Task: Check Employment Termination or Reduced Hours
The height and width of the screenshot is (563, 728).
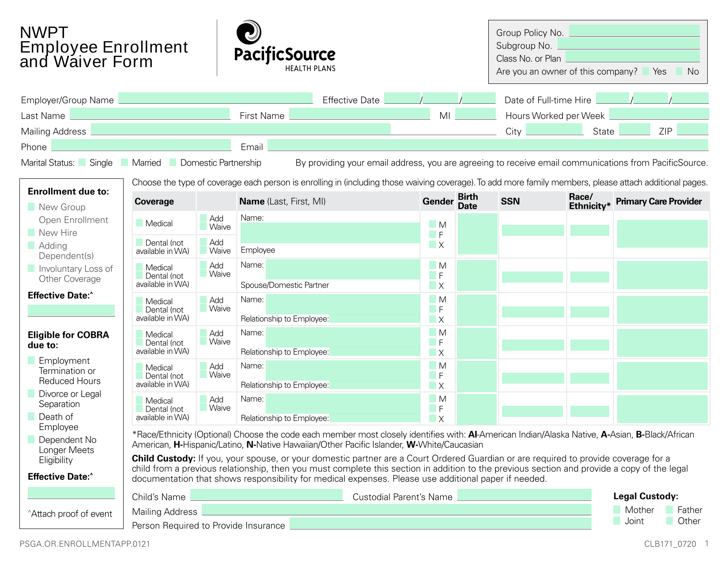Action: pyautogui.click(x=31, y=360)
